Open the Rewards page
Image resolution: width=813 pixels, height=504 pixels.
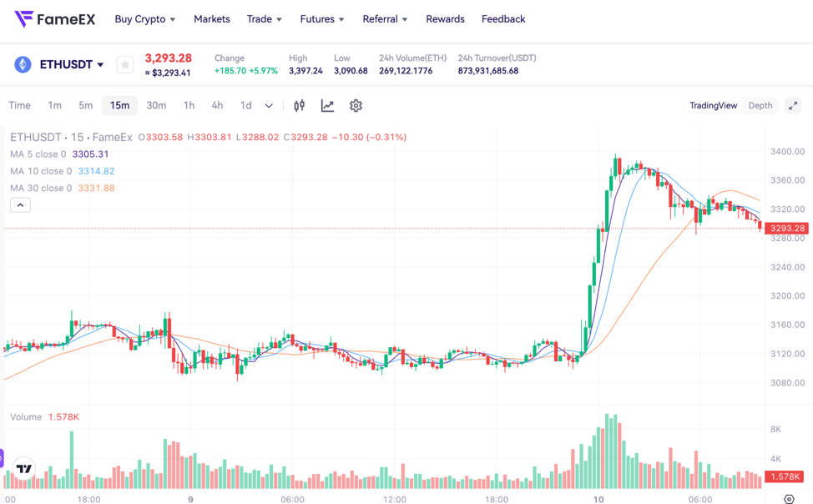pyautogui.click(x=445, y=18)
